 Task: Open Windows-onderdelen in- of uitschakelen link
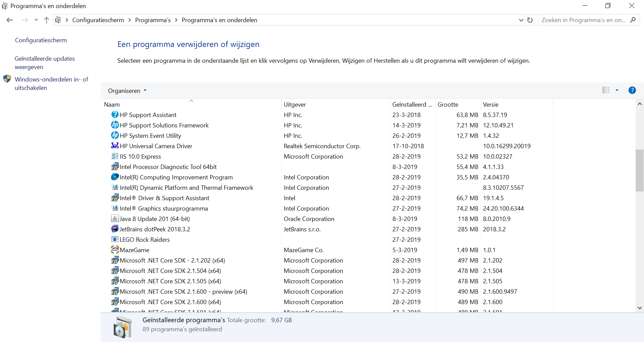[x=51, y=83]
